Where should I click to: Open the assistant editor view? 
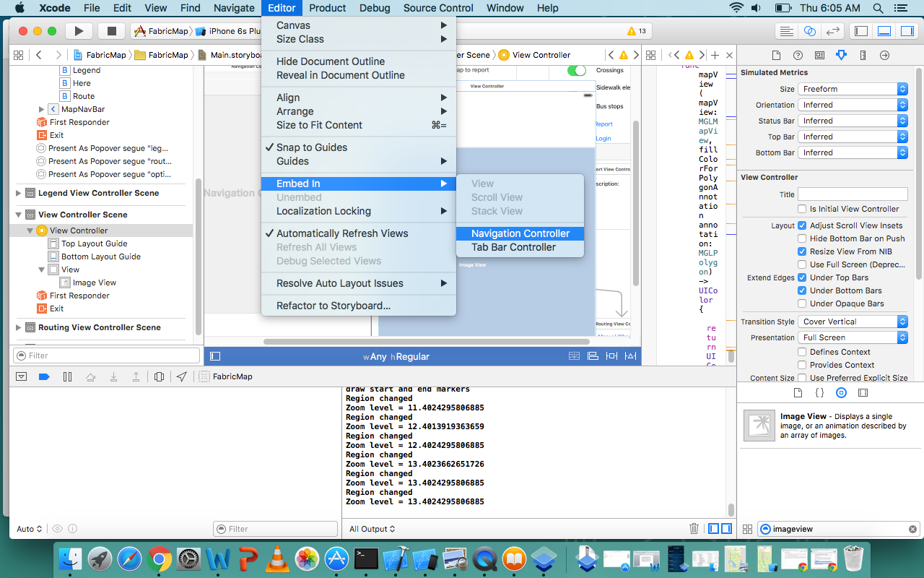tap(810, 31)
